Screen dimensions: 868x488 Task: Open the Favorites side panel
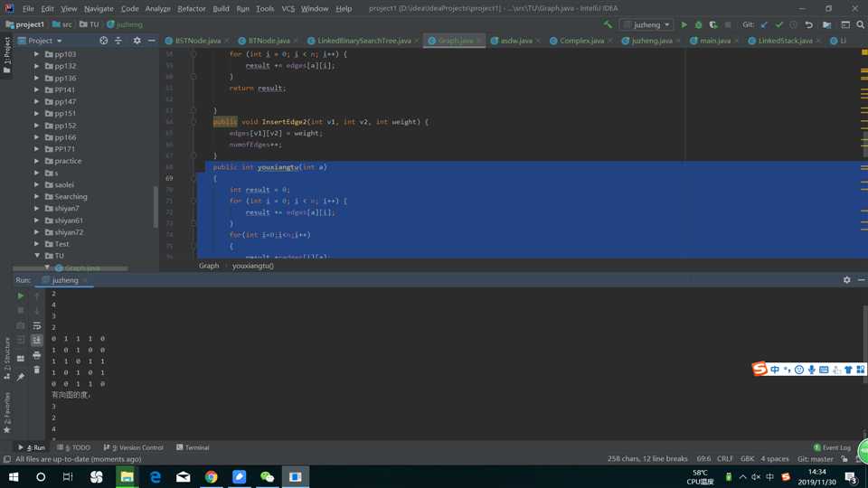pyautogui.click(x=7, y=412)
